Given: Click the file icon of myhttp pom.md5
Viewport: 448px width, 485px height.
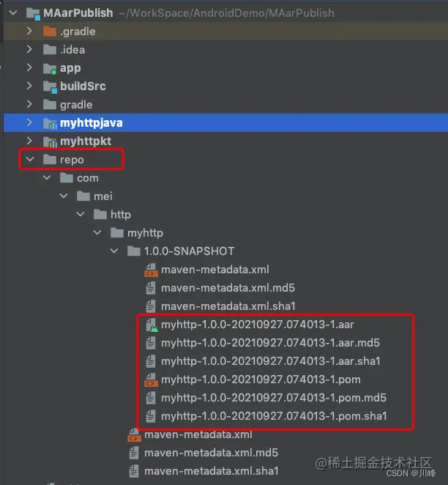Looking at the screenshot, I should 151,398.
